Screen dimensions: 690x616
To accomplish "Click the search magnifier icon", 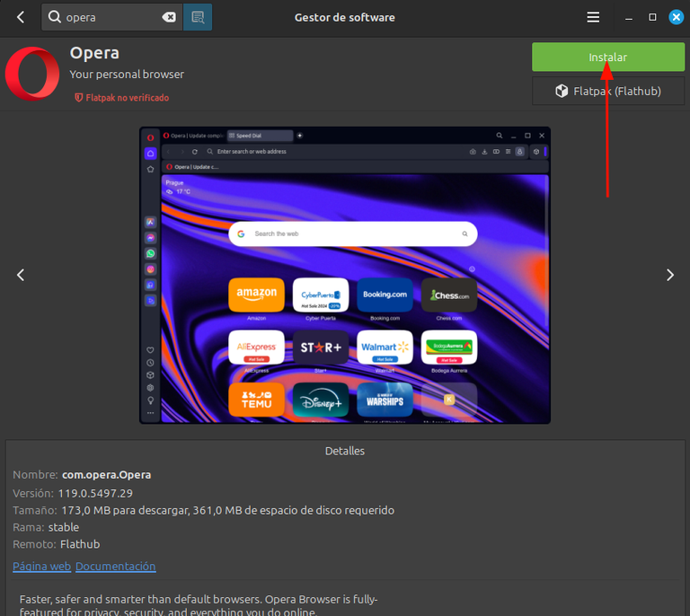I will [x=55, y=17].
